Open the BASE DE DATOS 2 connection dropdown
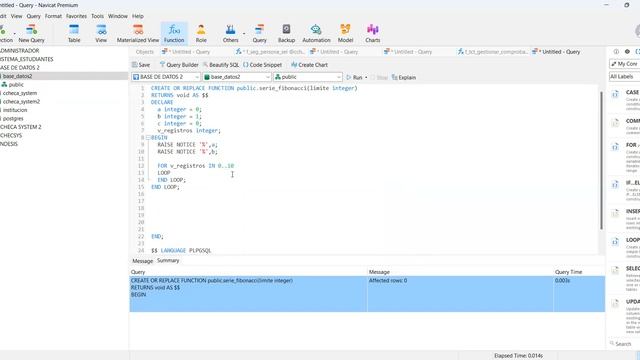The width and height of the screenshot is (640, 360). click(166, 77)
